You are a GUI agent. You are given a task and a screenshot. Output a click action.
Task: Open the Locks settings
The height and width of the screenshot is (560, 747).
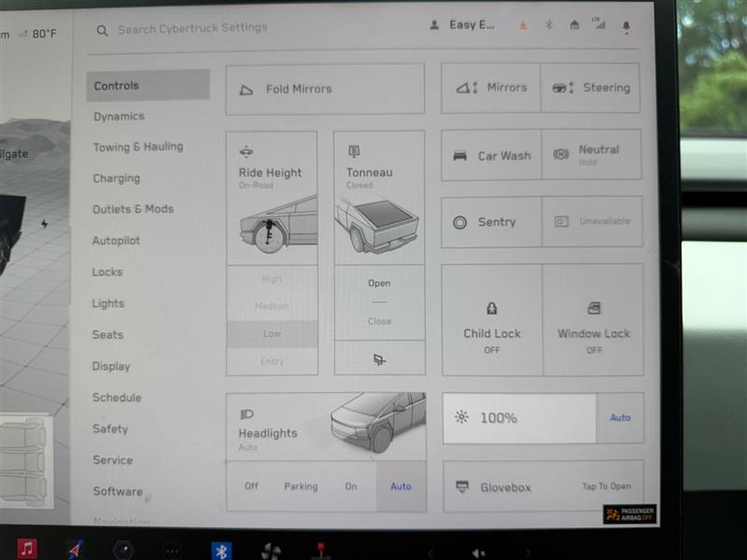coord(107,272)
